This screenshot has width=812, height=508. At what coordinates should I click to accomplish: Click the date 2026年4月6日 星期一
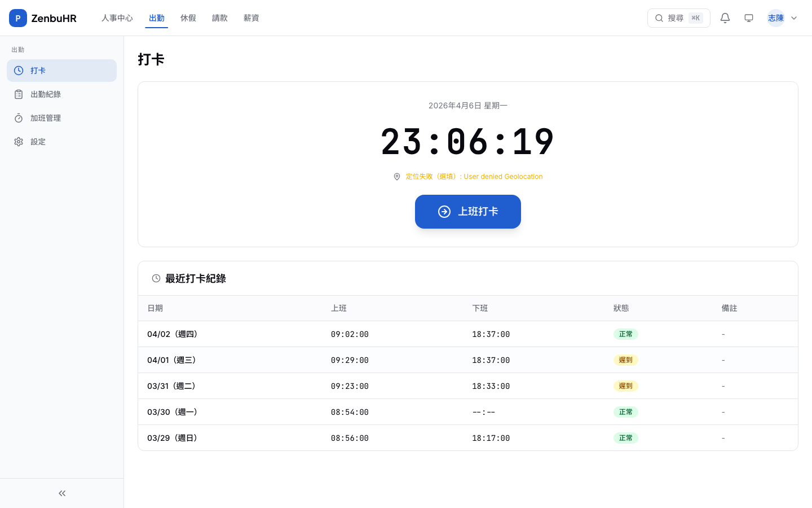click(468, 106)
